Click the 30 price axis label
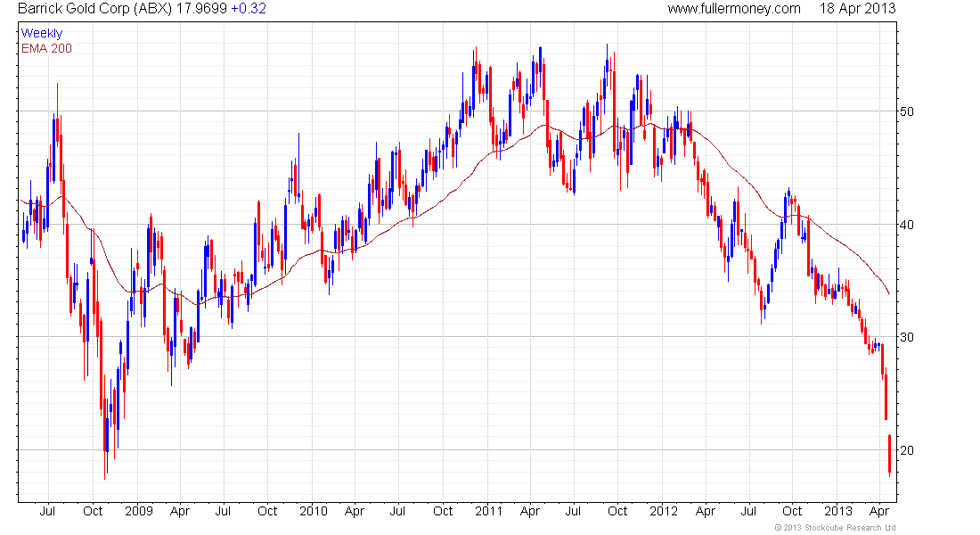 pos(906,337)
